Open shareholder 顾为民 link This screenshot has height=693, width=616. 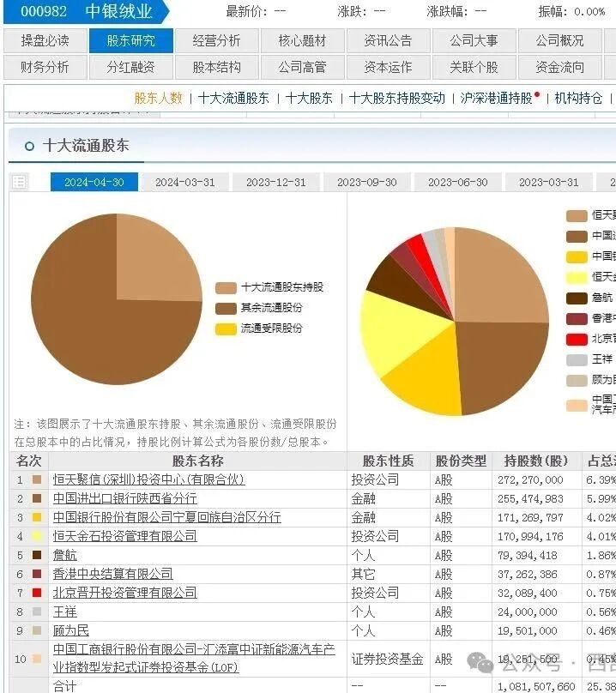(x=70, y=630)
